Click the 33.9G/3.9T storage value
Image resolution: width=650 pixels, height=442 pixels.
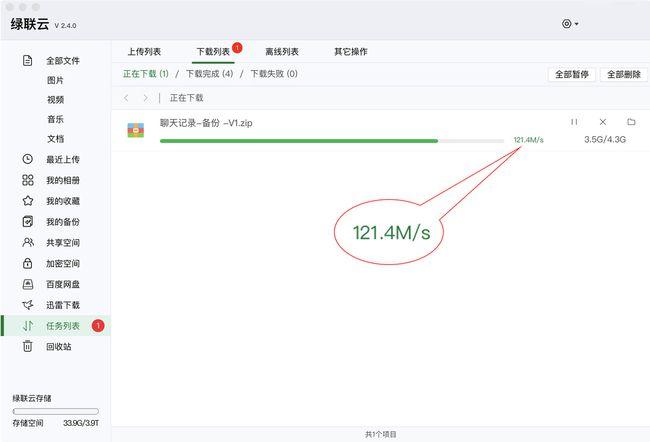point(81,423)
